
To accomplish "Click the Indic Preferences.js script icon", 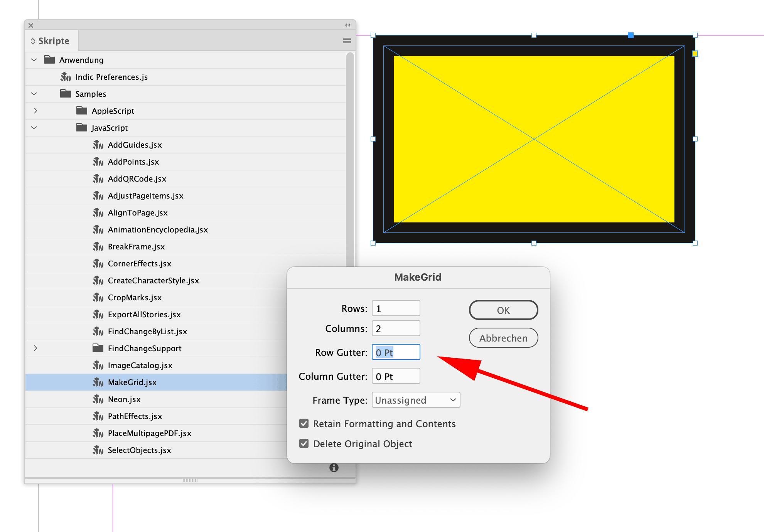I will pos(66,77).
